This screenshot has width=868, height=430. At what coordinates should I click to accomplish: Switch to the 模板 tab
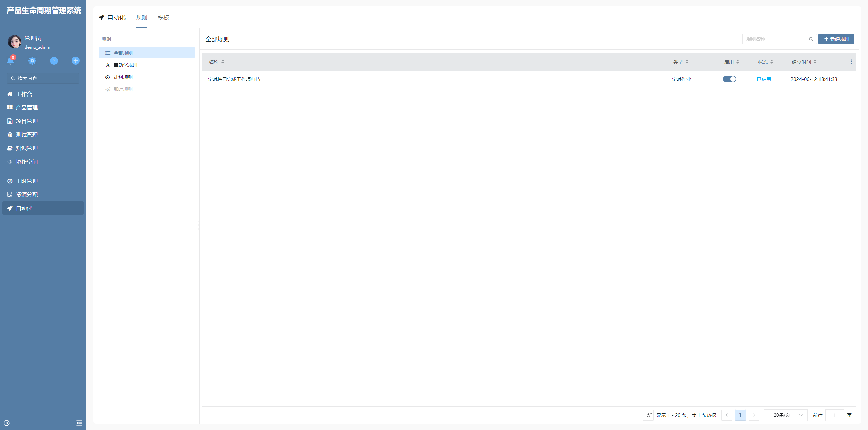tap(163, 18)
